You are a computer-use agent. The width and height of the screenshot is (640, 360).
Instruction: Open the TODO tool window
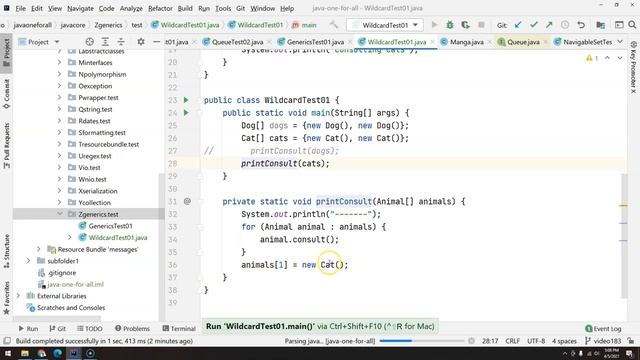click(90, 328)
